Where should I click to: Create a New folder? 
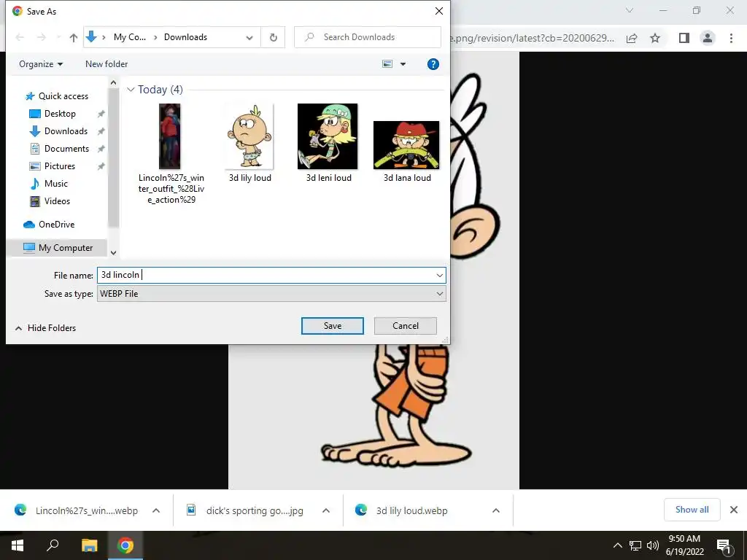pos(107,64)
